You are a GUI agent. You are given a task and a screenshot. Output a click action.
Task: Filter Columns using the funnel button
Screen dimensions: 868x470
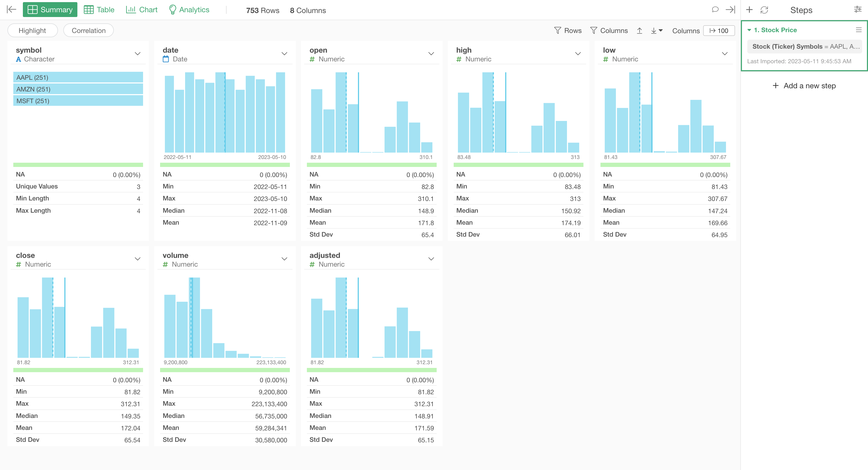[609, 31]
